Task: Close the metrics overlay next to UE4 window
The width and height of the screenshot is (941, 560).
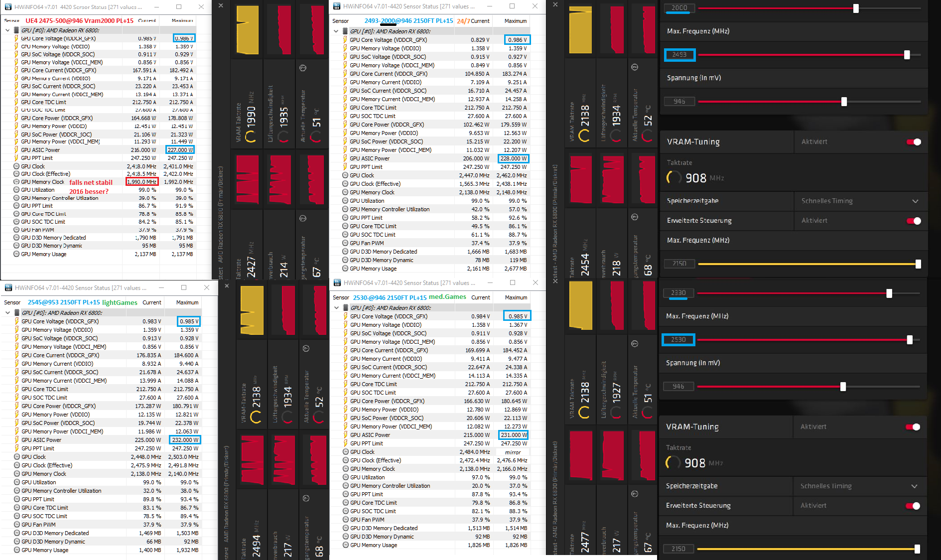Action: 221,5
